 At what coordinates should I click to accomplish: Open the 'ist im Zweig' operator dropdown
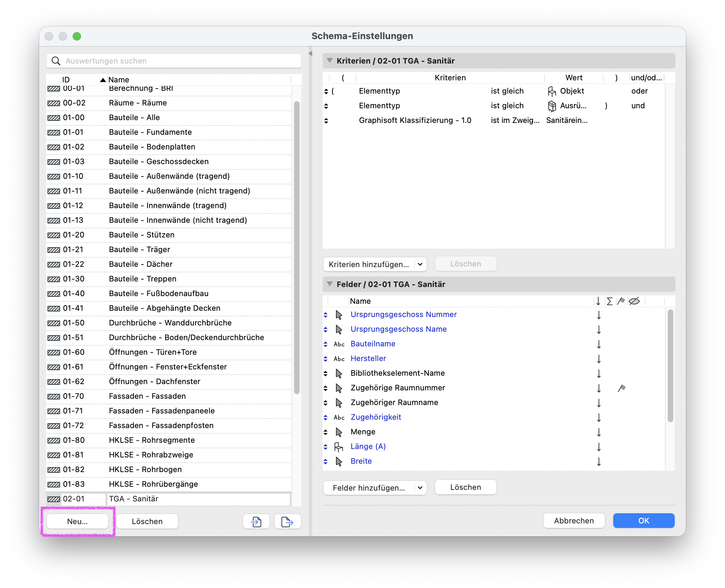[x=515, y=120]
